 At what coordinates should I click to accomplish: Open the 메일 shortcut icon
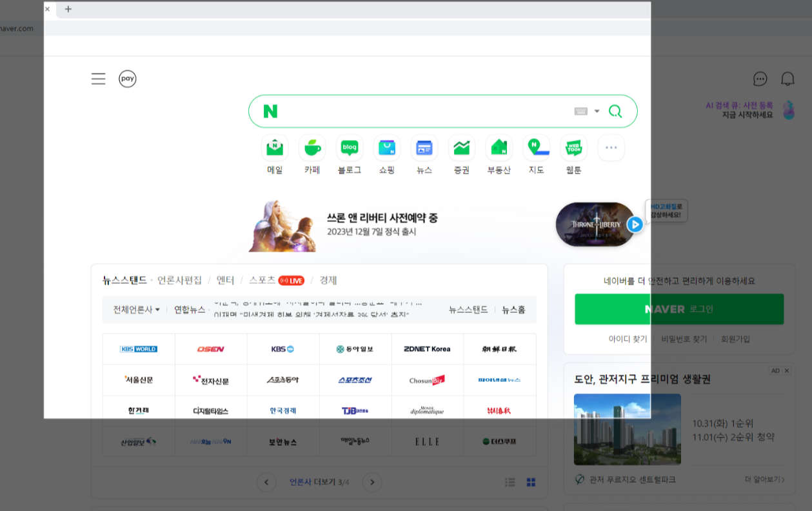click(x=275, y=148)
